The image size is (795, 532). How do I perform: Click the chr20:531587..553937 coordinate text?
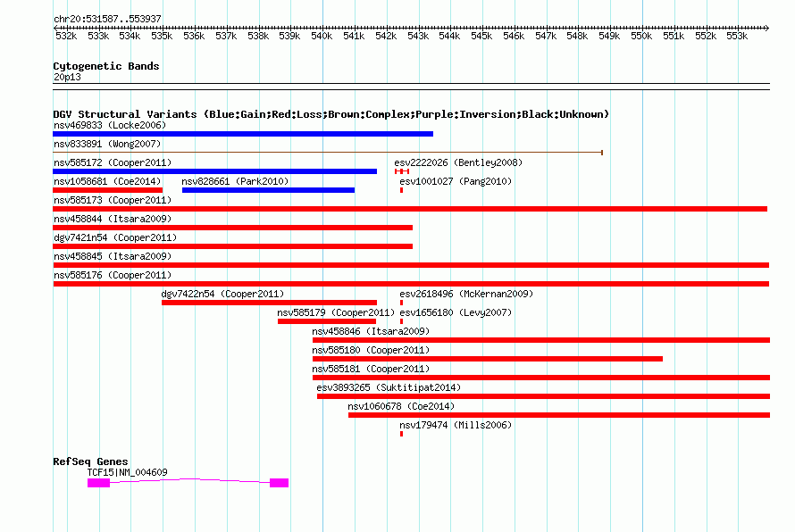pyautogui.click(x=107, y=20)
